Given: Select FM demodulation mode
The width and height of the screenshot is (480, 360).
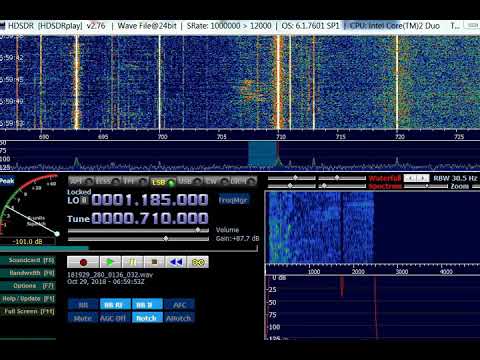Looking at the screenshot, I should click(x=135, y=181).
